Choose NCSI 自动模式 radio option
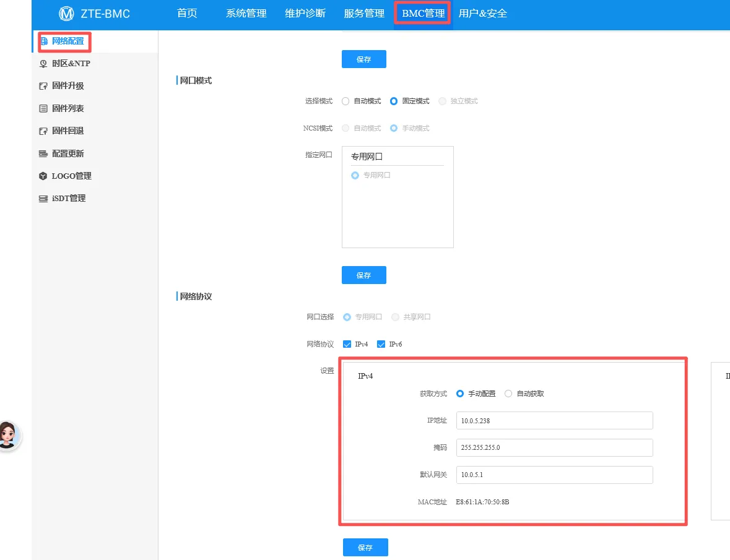Image resolution: width=730 pixels, height=560 pixels. point(345,128)
